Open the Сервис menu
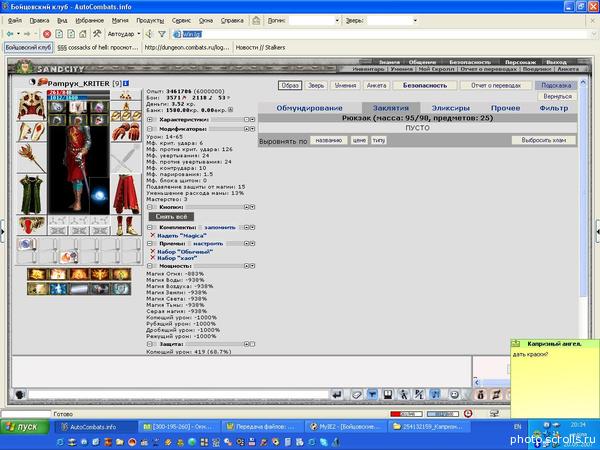This screenshot has width=600, height=450. coord(181,20)
